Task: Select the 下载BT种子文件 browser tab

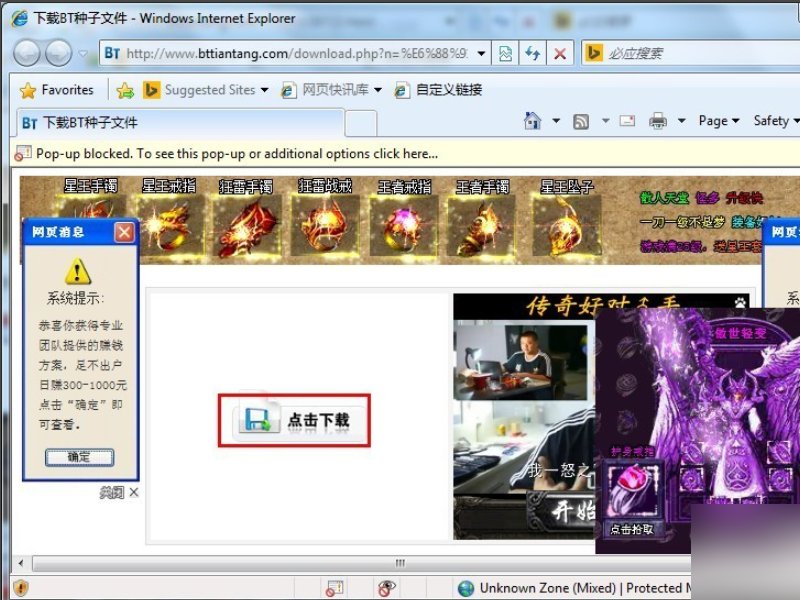Action: (100, 125)
